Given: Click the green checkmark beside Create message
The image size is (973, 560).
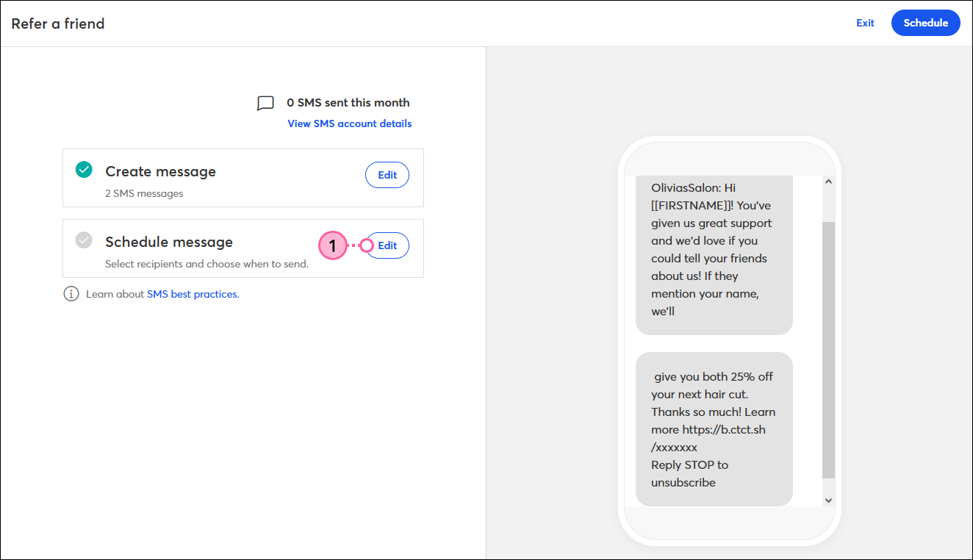Looking at the screenshot, I should point(85,170).
